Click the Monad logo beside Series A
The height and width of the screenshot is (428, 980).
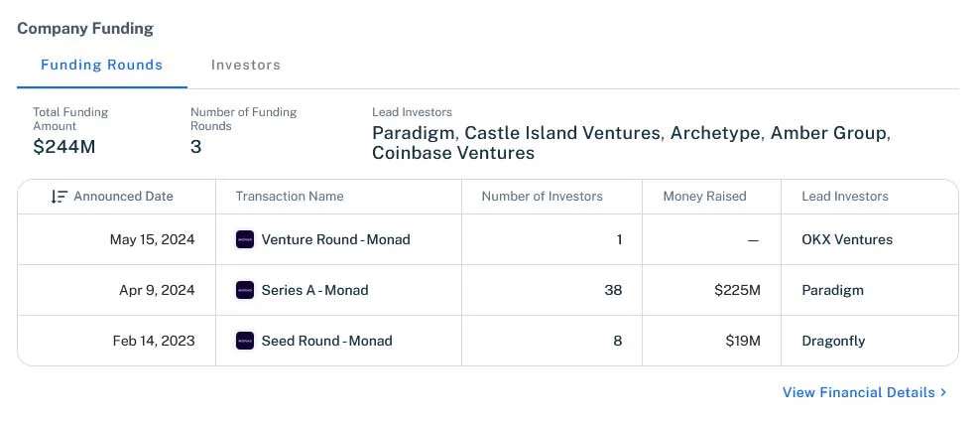[245, 290]
